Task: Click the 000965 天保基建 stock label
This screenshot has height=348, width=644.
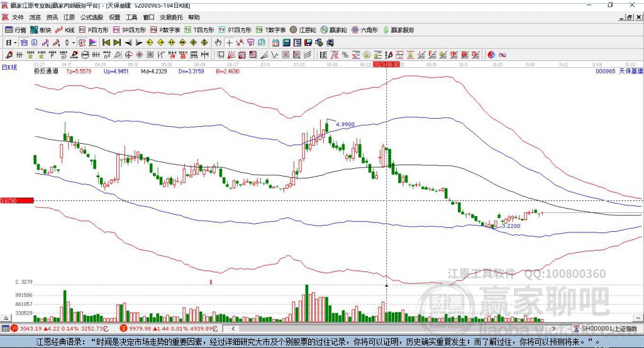Action: 619,72
